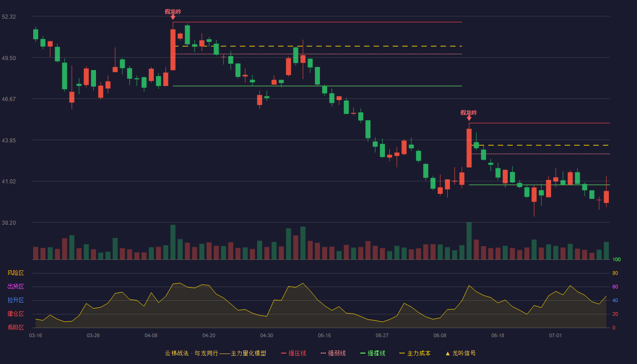Screen dimensions: 637x364
Task: Click the chart title 云梯战法 · 与龙同行
Action: [x=191, y=353]
